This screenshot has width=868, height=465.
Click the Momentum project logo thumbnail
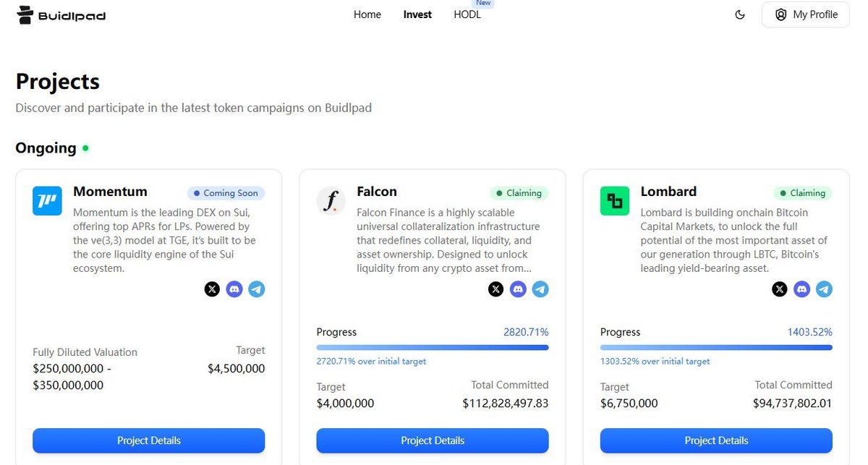click(x=47, y=200)
